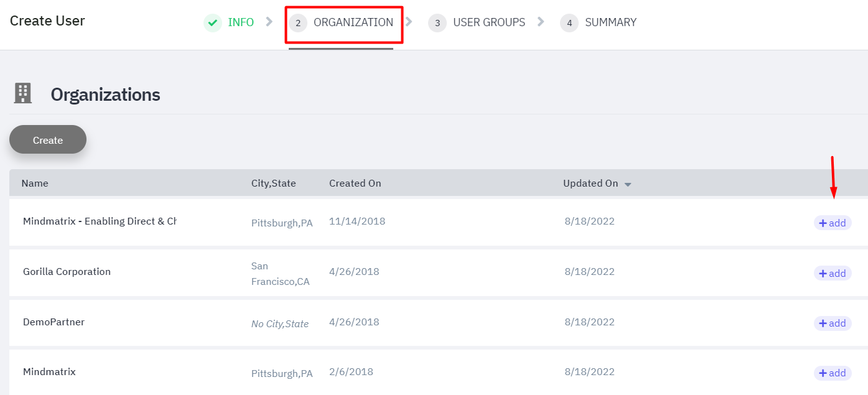
Task: Click the Gorilla Corporation 4/26/2018 created date
Action: point(354,271)
